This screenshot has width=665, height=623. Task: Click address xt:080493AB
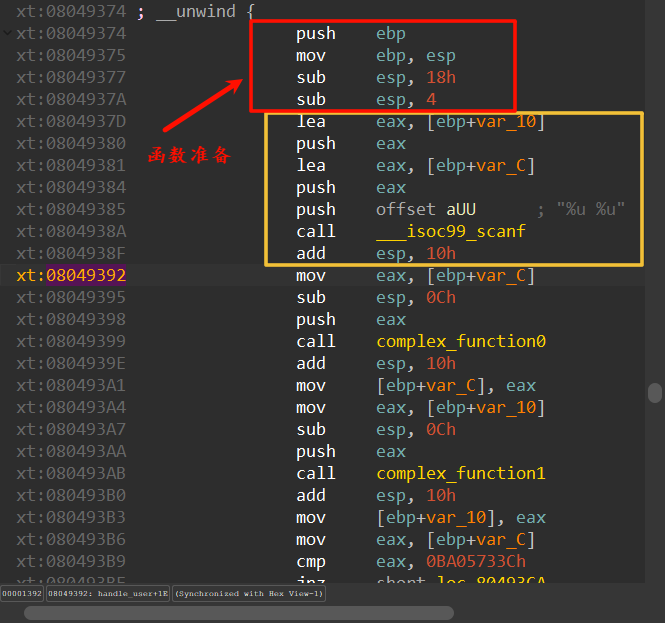click(71, 473)
